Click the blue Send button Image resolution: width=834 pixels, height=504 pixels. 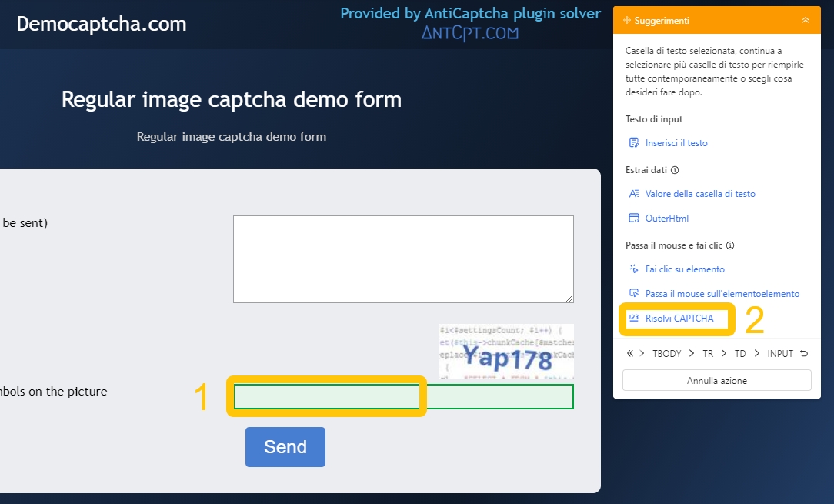click(285, 447)
